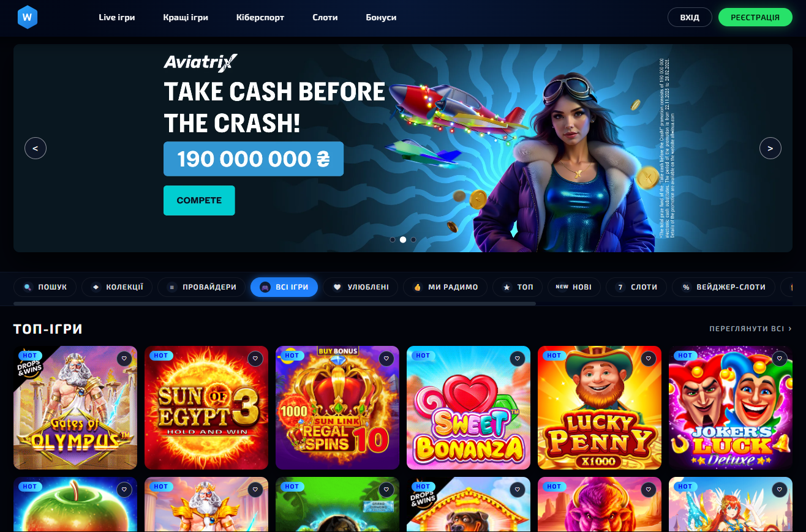Image resolution: width=806 pixels, height=532 pixels.
Task: Click the green РЕЄСТРАЦІЯ button
Action: pos(755,17)
